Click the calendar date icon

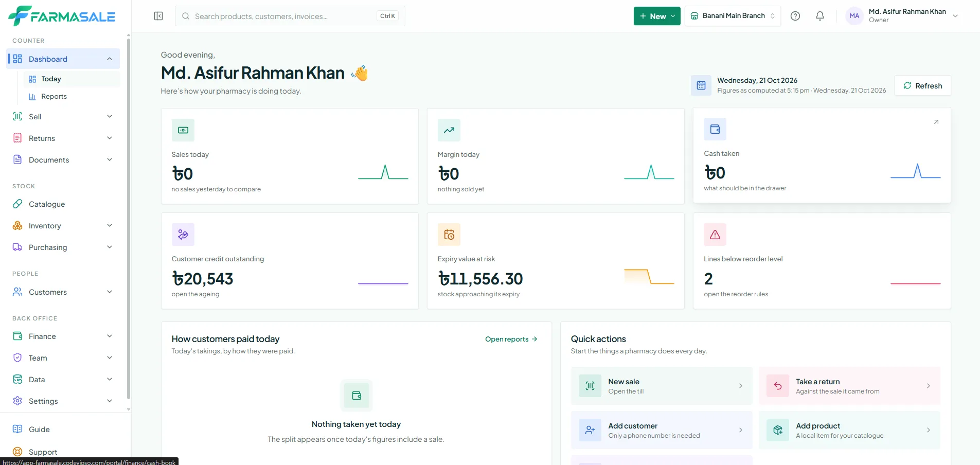click(701, 85)
